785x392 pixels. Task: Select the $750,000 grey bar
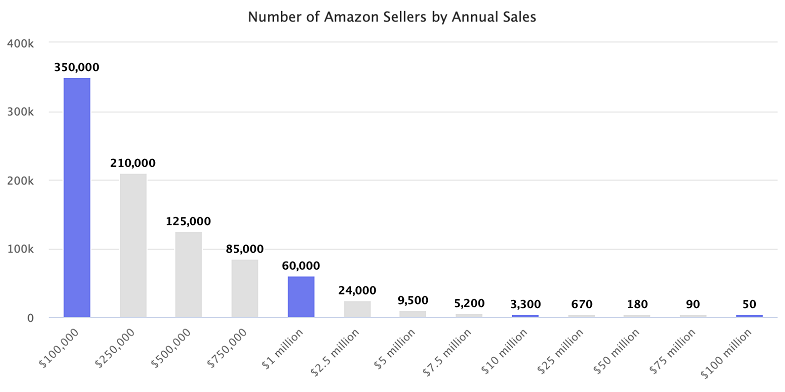245,288
